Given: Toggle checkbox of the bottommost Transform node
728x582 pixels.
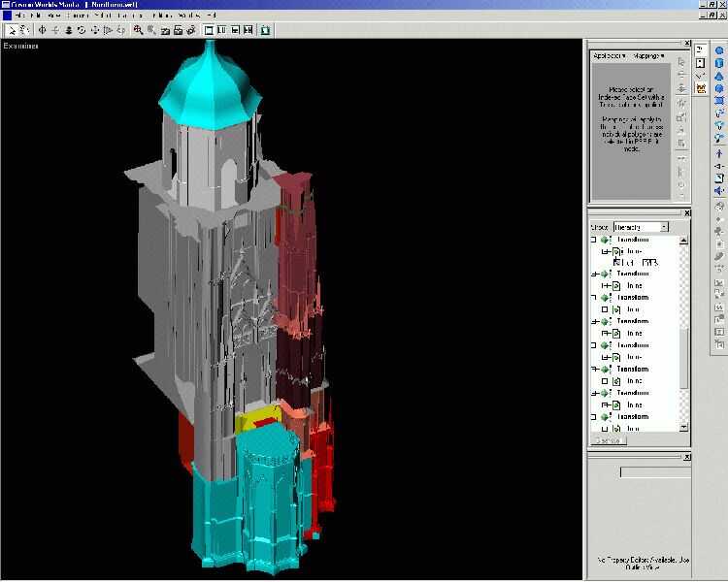Looking at the screenshot, I should (594, 416).
